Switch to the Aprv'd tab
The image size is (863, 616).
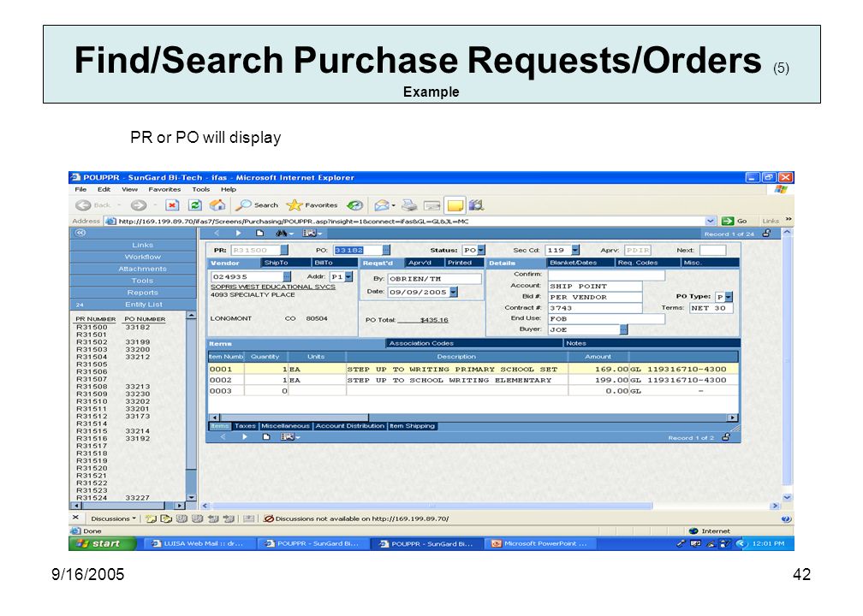420,263
